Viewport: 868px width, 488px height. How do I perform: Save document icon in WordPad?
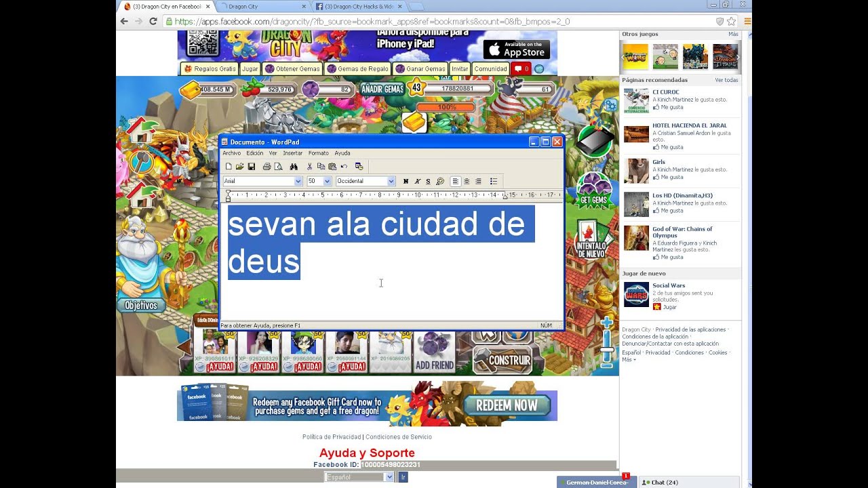(251, 167)
